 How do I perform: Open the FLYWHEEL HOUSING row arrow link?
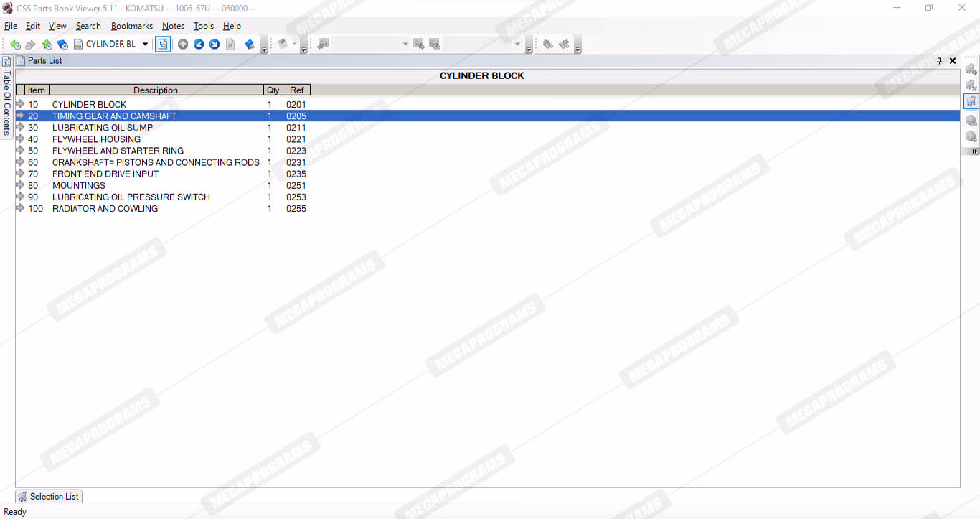pos(20,139)
